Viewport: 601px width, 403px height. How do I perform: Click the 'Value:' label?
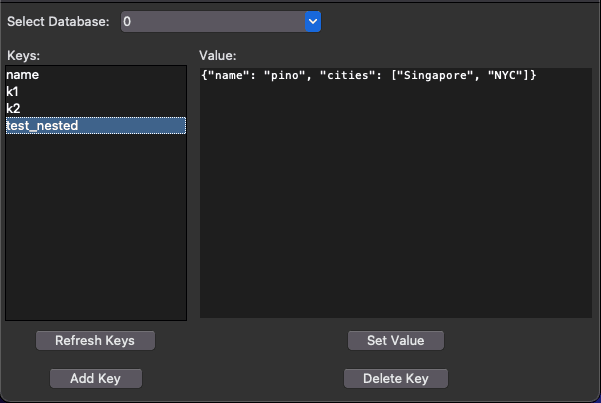coord(217,54)
